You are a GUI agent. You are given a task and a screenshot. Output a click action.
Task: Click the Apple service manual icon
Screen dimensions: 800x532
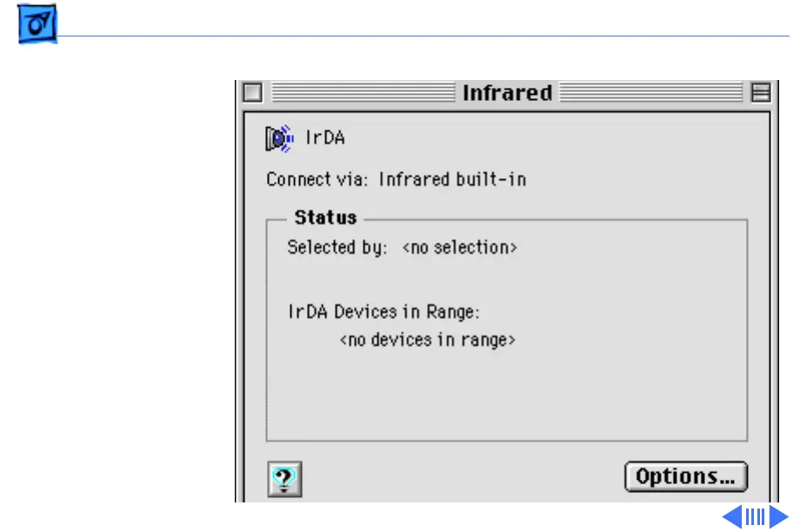pos(37,28)
